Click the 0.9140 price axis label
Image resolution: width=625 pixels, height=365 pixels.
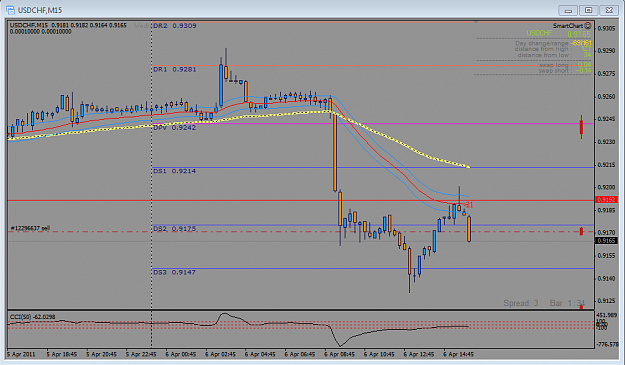tap(606, 279)
